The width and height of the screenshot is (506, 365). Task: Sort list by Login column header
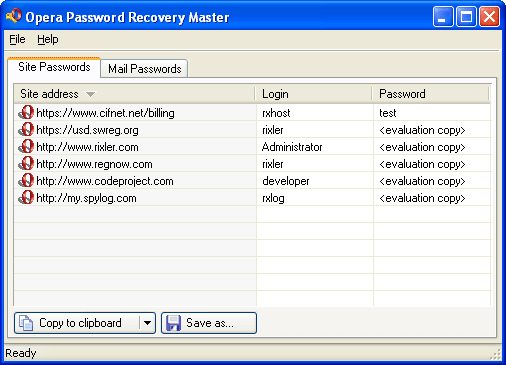(313, 94)
